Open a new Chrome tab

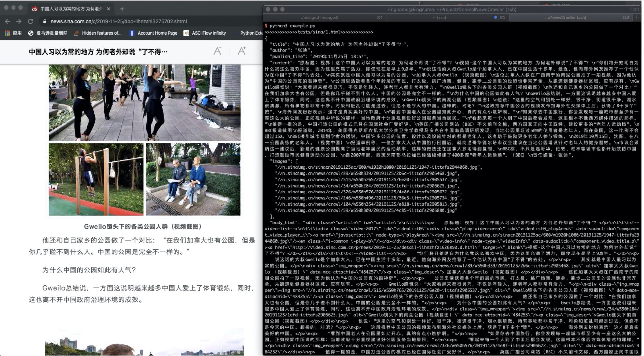coord(122,9)
